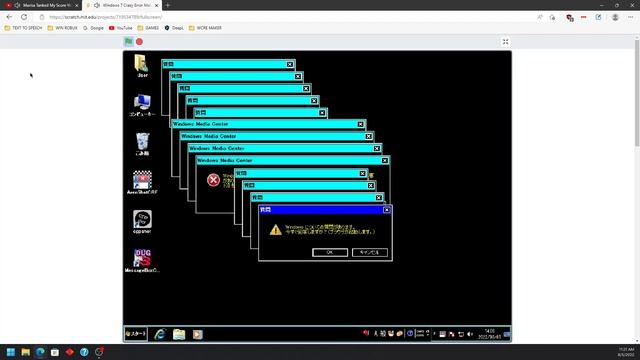Screen dimensions: 640x360
Task: Go back in the browser
Action: (x=9, y=17)
